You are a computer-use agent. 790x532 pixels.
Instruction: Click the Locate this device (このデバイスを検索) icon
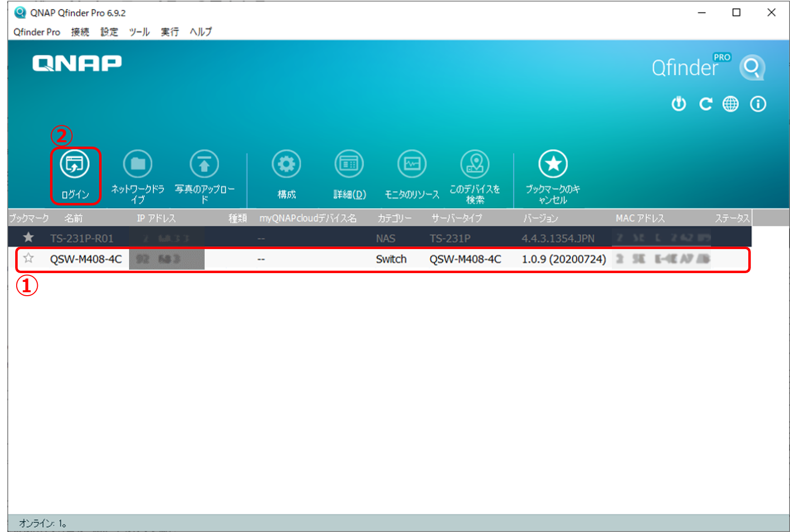pos(474,164)
